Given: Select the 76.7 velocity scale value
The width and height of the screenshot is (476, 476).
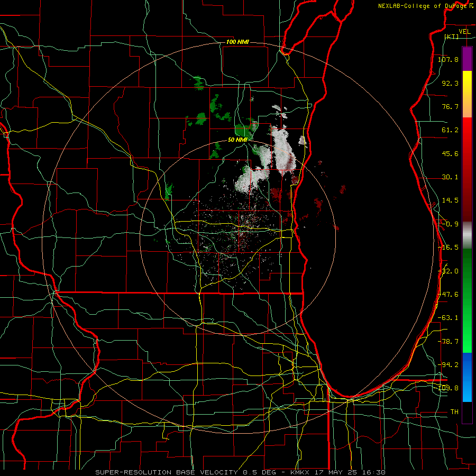Looking at the screenshot, I should [x=450, y=106].
